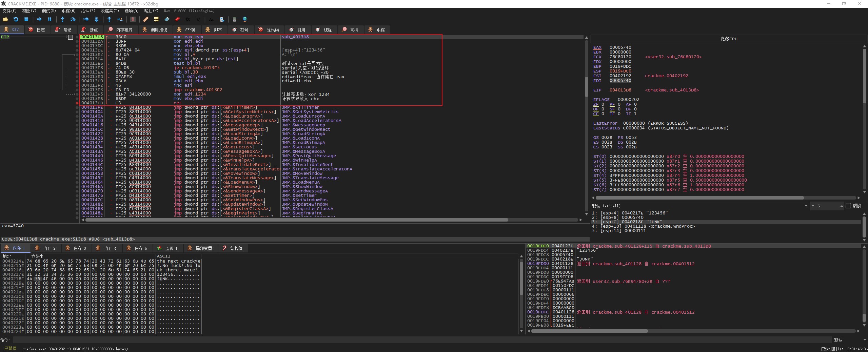This screenshot has height=352, width=868.
Task: Click the Open file folder icon
Action: click(x=5, y=20)
